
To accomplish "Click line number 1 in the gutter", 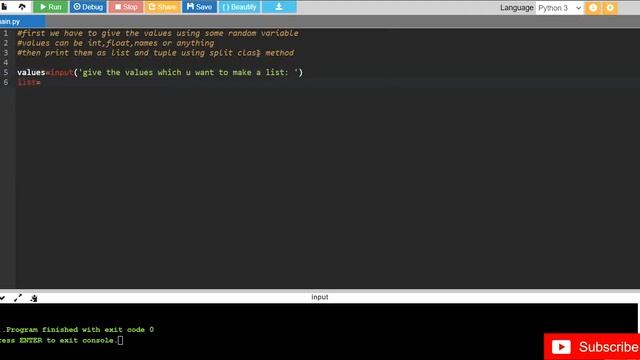I will click(6, 33).
